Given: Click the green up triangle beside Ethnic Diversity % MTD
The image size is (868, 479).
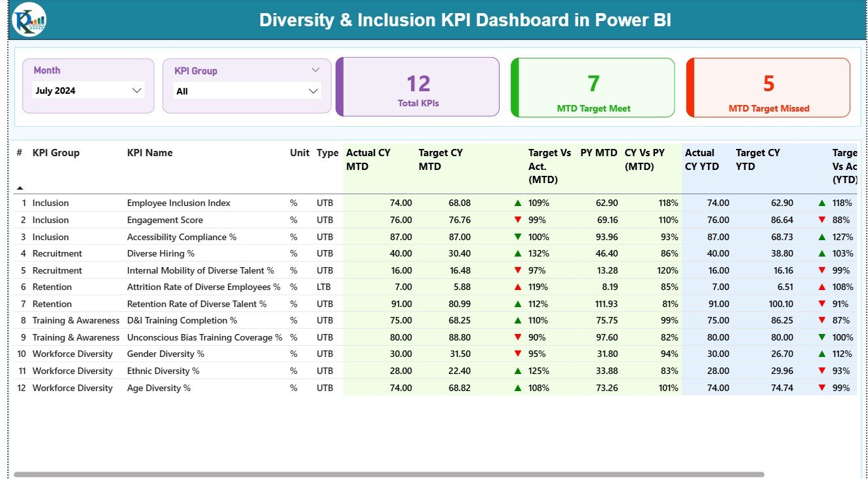Looking at the screenshot, I should point(519,371).
